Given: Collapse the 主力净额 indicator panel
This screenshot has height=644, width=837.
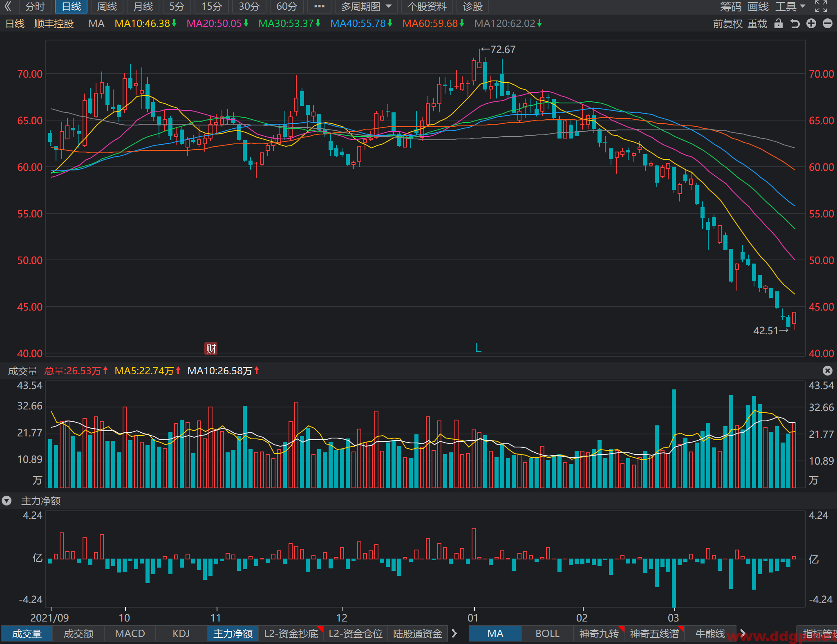Looking at the screenshot, I should (7, 501).
